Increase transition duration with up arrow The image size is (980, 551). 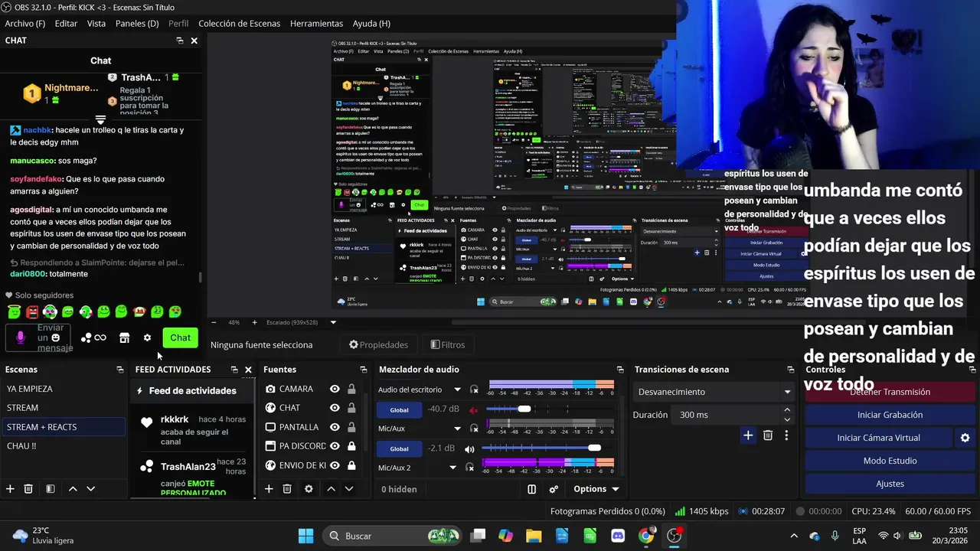(x=787, y=410)
